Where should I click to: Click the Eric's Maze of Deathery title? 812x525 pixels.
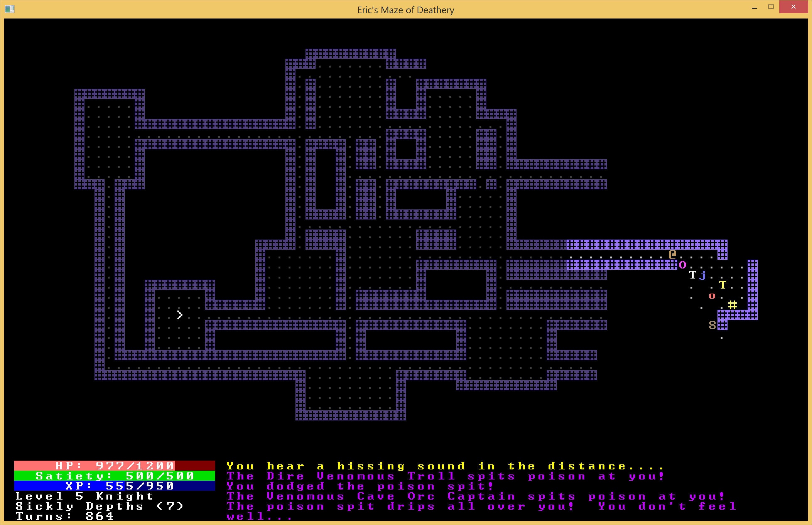406,10
